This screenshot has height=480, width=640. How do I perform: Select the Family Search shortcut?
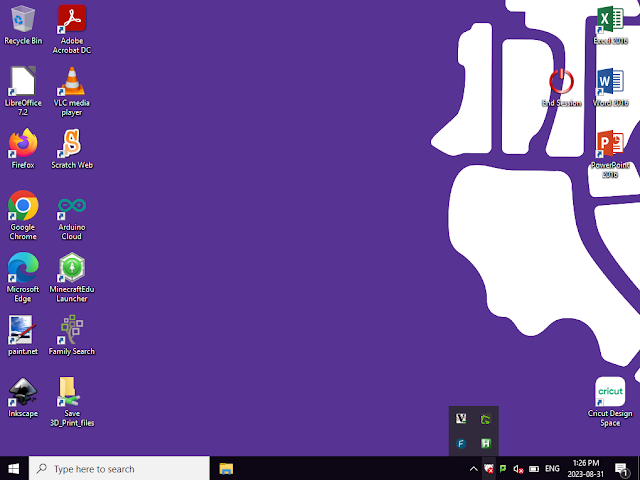(x=72, y=336)
